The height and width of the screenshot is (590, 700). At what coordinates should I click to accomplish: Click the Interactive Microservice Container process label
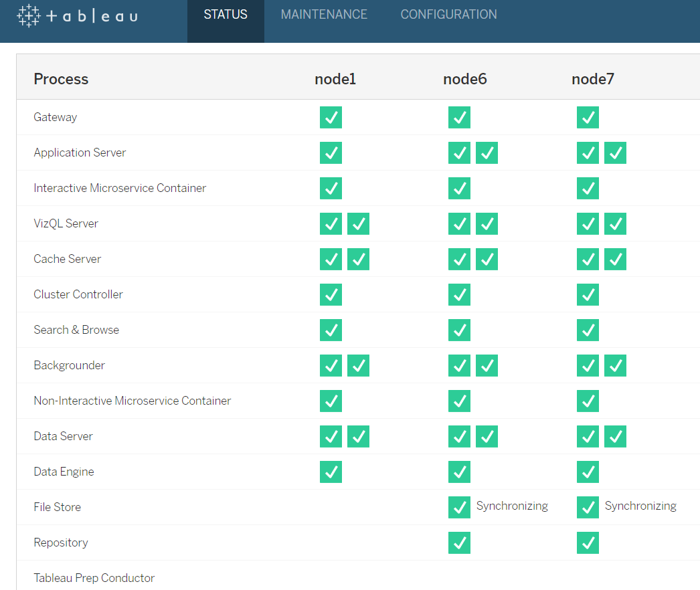pyautogui.click(x=120, y=188)
